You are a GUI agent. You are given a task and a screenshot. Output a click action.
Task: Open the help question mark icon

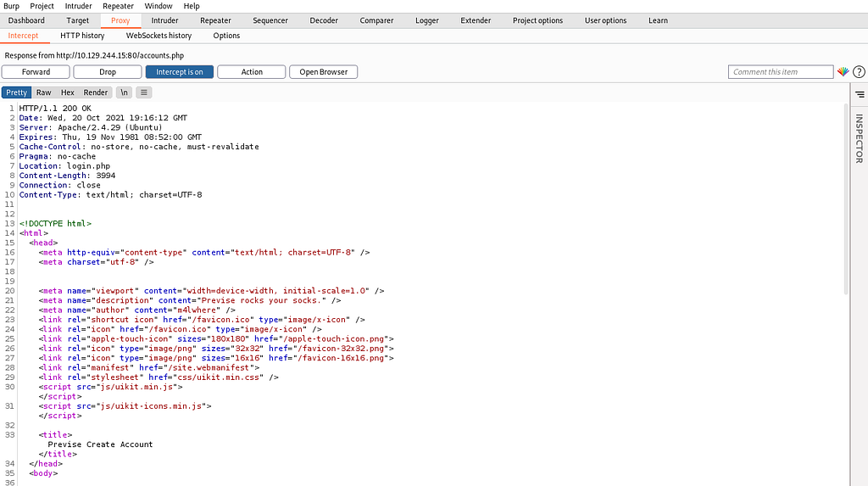tap(859, 71)
